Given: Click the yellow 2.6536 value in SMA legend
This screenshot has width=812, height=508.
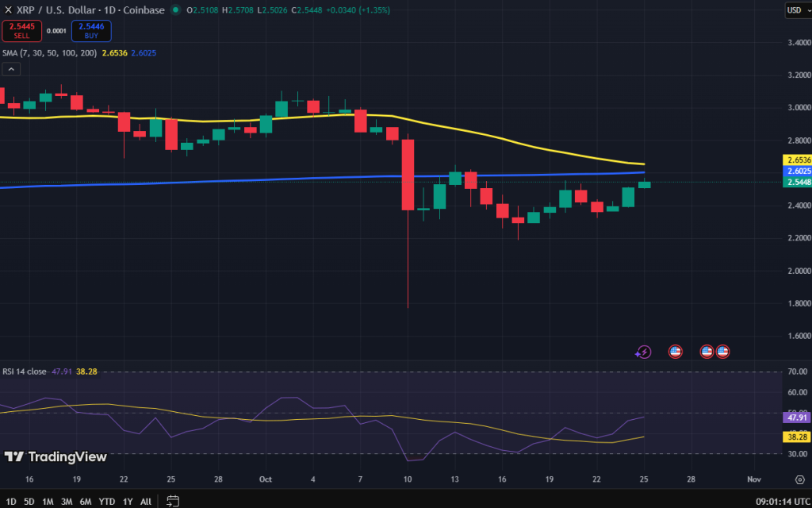Looking at the screenshot, I should [115, 53].
